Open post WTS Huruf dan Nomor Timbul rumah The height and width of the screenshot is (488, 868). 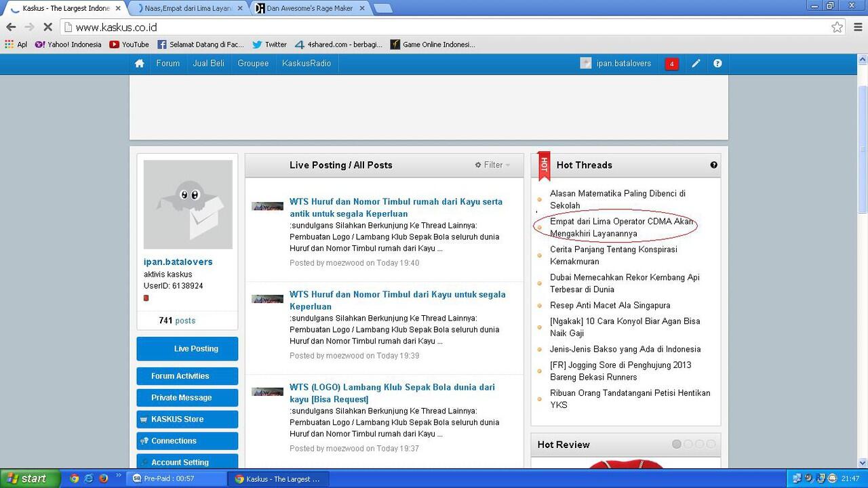click(x=396, y=207)
